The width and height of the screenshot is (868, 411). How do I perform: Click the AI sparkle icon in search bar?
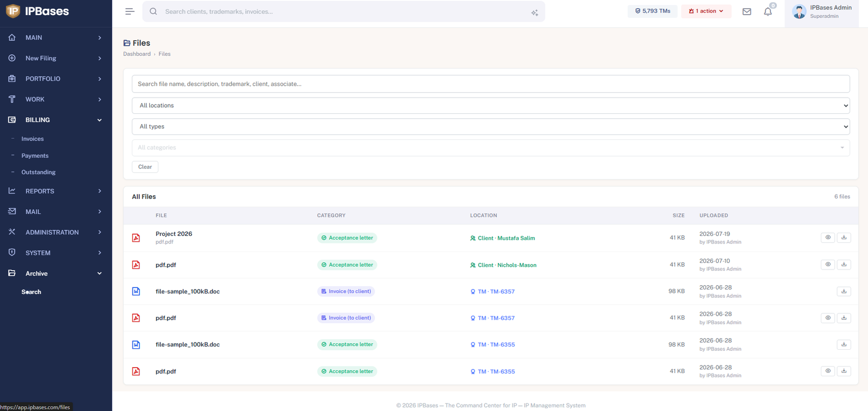tap(534, 12)
